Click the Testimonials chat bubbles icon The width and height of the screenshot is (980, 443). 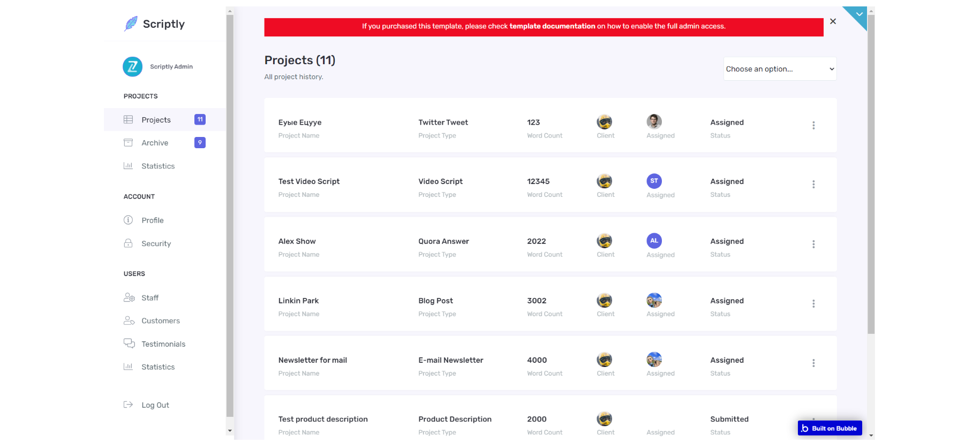coord(129,343)
